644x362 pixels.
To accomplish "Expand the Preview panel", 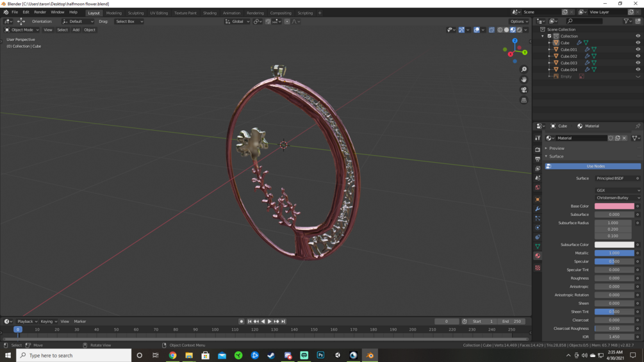I will point(556,148).
